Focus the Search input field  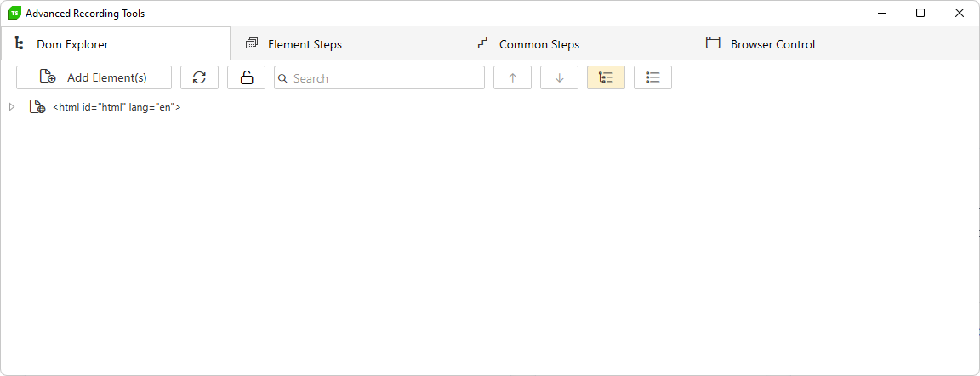[x=379, y=77]
